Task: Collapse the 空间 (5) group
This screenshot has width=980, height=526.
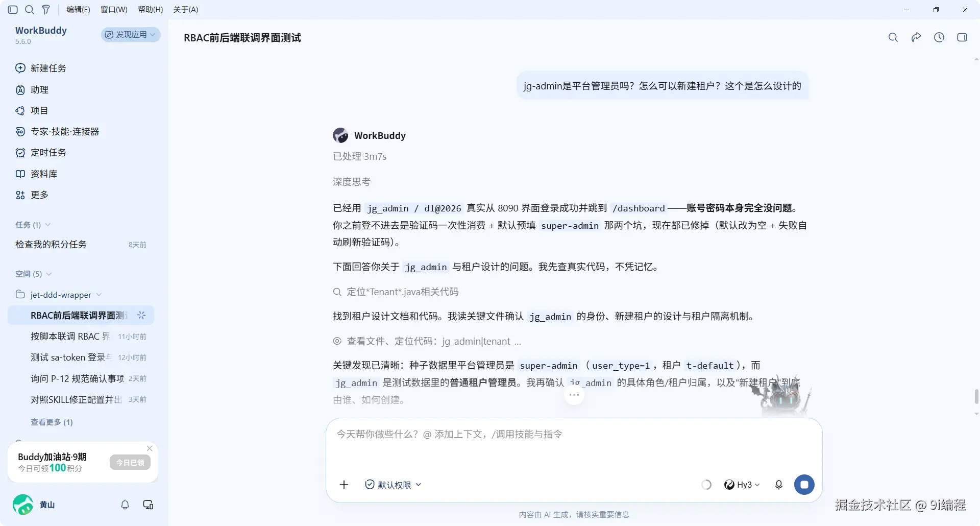Action: coord(34,274)
